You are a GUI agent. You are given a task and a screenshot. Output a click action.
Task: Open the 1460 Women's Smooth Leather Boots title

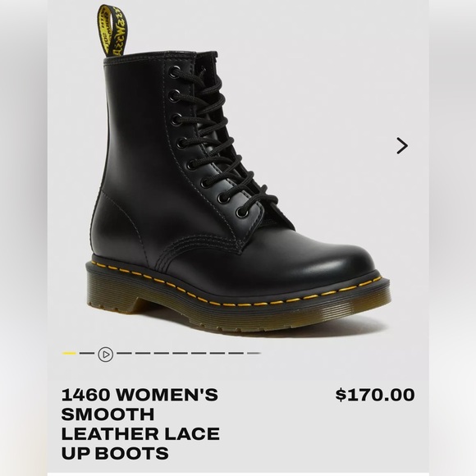pyautogui.click(x=140, y=423)
